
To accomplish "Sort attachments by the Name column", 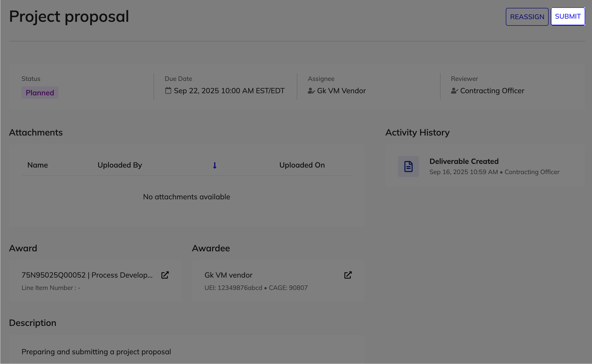I will point(38,165).
